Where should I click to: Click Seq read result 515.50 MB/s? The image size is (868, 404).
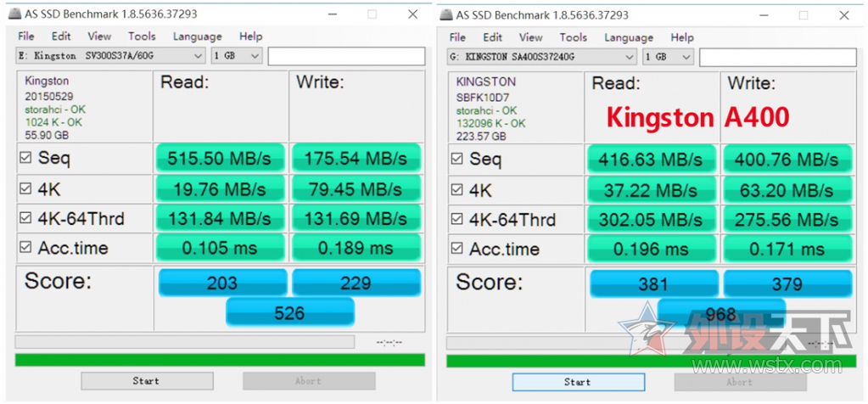point(221,158)
